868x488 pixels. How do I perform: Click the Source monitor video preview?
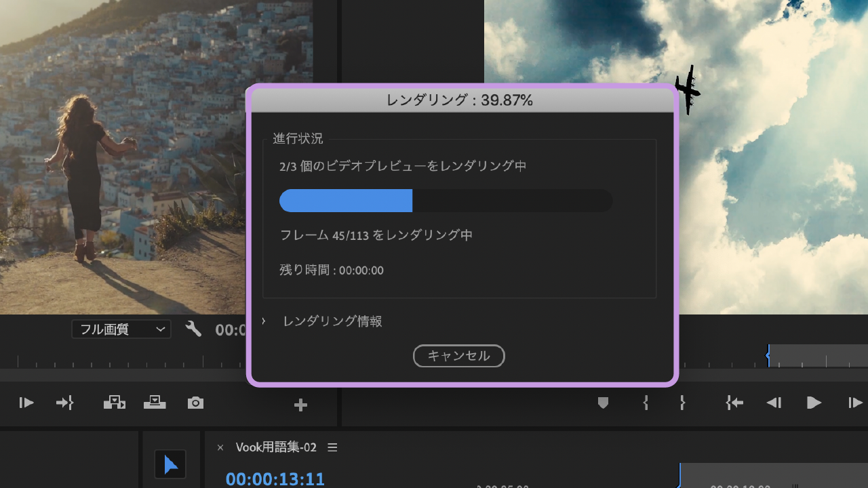[156, 157]
